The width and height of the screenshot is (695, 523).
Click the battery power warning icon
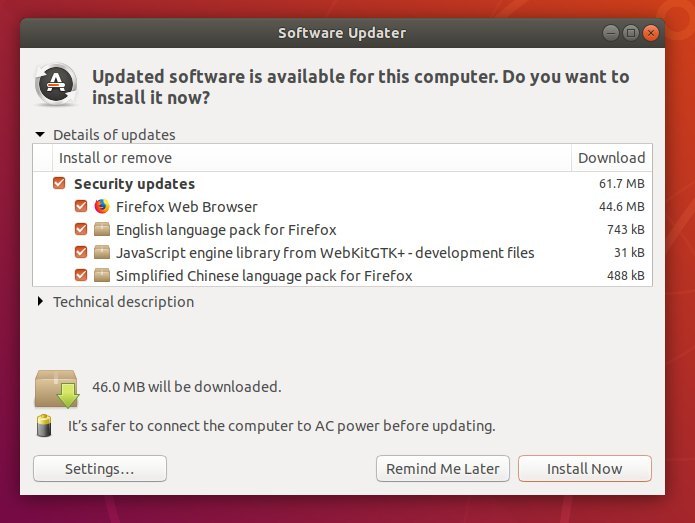[x=44, y=425]
